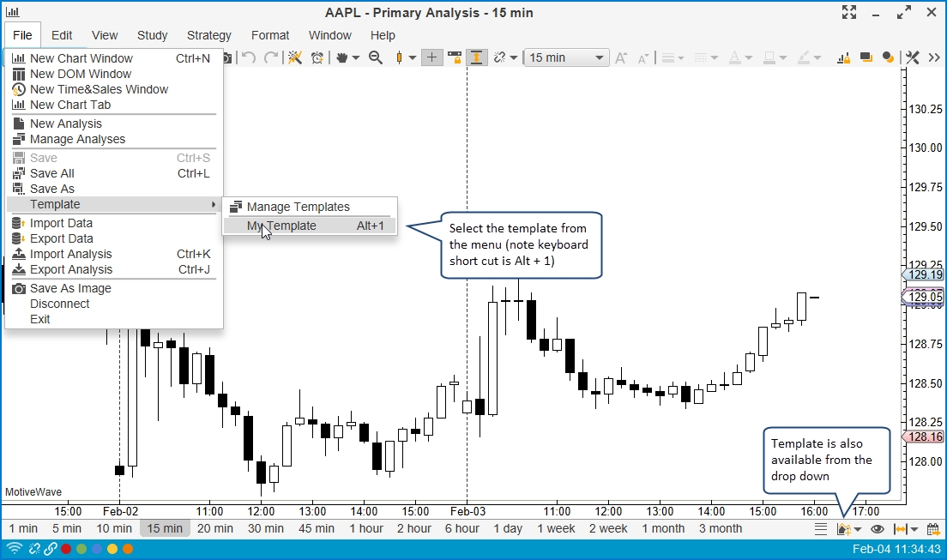Screen dimensions: 947x560
Task: Click the linked chain icon in the status bar
Action: [x=50, y=549]
